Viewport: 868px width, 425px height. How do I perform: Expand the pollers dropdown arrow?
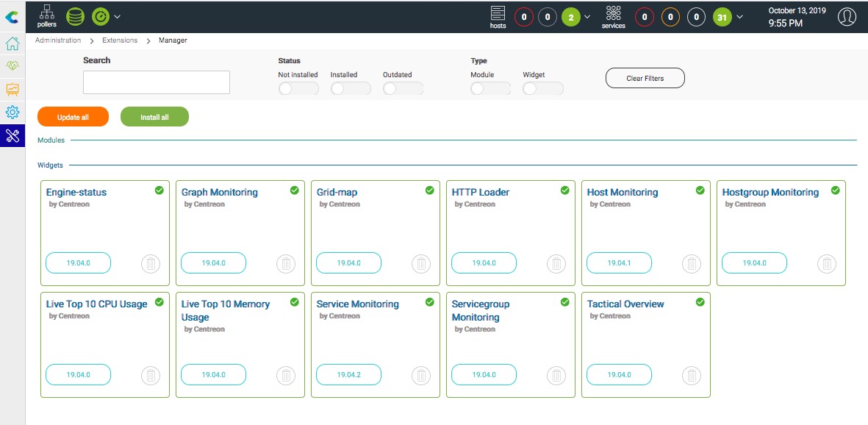coord(118,16)
